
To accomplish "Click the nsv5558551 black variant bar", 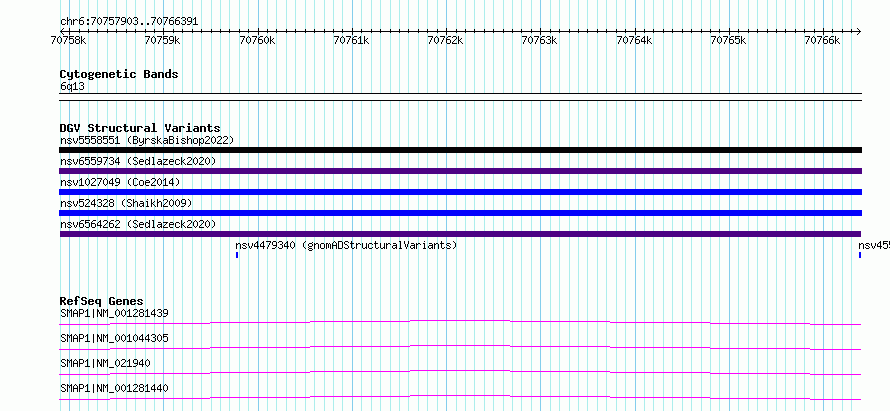I will 460,150.
